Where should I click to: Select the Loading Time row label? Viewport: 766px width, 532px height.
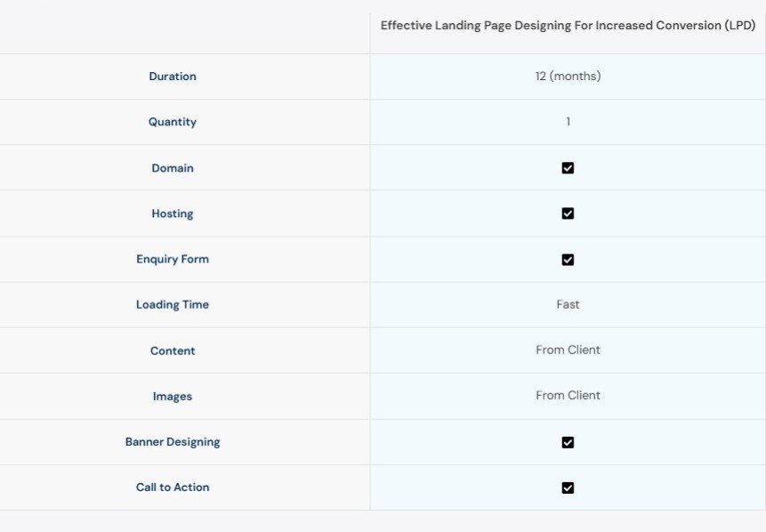point(173,304)
